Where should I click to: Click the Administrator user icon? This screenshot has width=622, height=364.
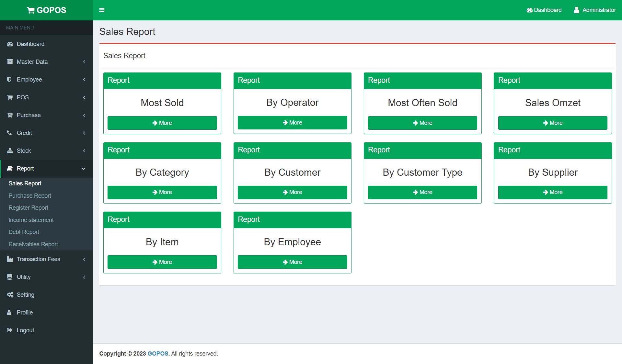[x=576, y=10]
